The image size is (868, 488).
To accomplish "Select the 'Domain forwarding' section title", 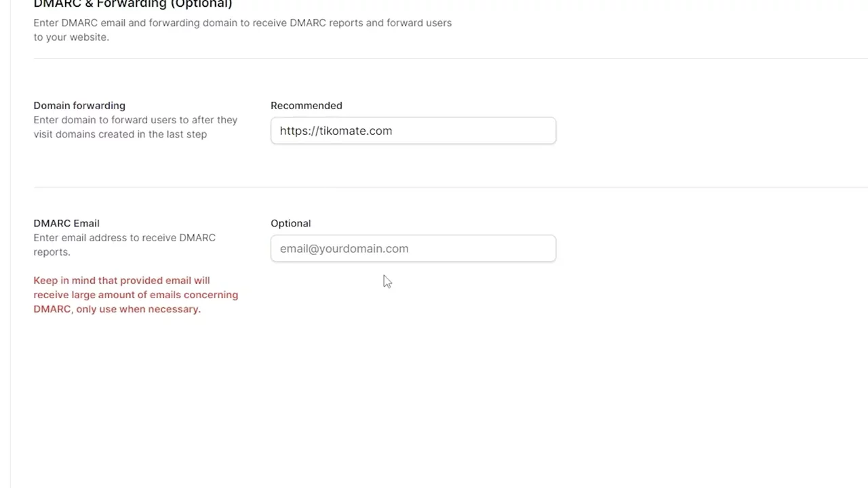I will 79,106.
